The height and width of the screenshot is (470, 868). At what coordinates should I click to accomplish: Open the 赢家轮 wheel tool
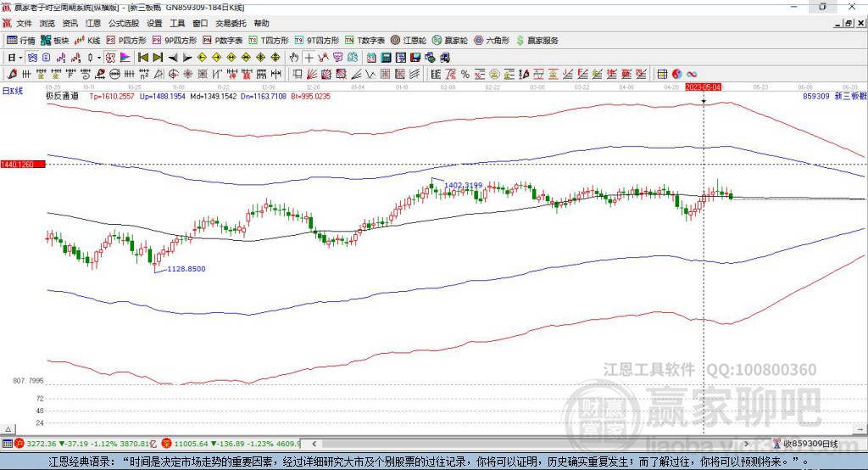point(450,41)
